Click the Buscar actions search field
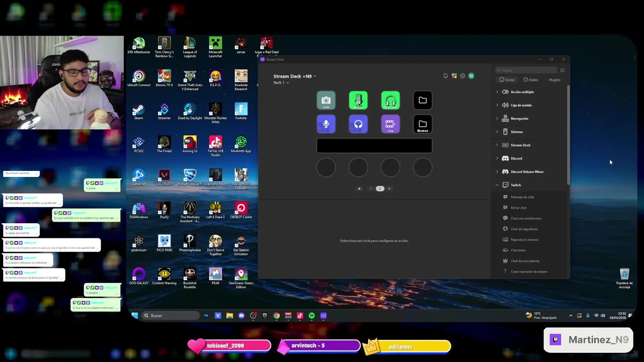This screenshot has height=362, width=644. coord(526,70)
